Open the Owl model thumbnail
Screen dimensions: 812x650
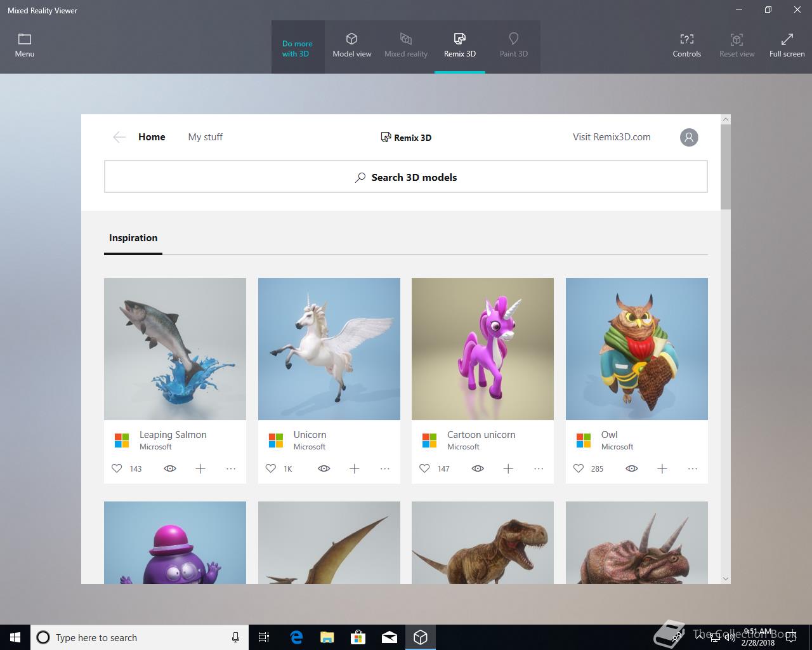pyautogui.click(x=637, y=349)
